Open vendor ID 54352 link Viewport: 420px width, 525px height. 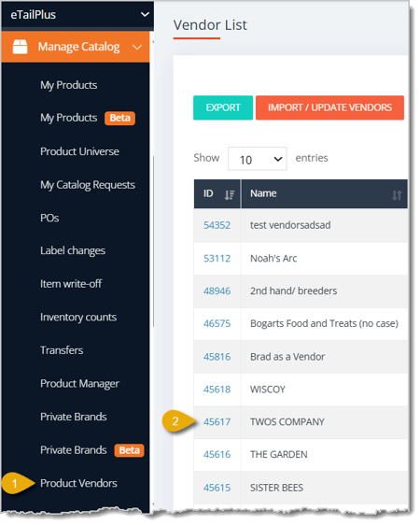(217, 225)
